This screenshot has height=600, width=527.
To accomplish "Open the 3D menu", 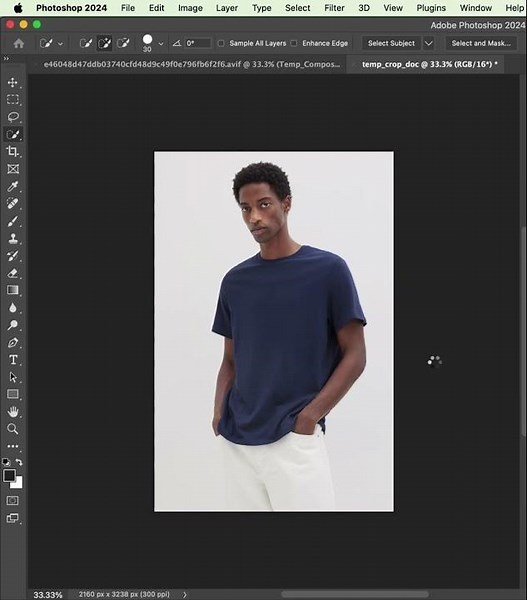I will pos(364,8).
